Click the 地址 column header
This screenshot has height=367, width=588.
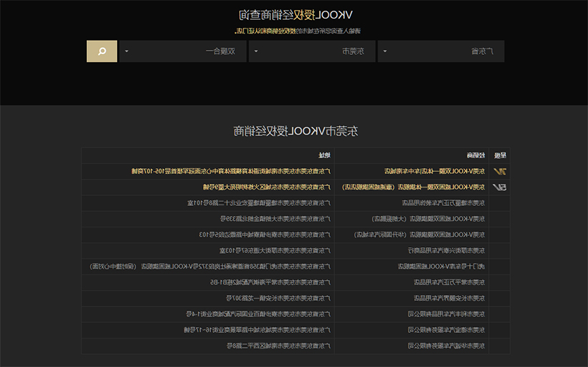coord(324,155)
